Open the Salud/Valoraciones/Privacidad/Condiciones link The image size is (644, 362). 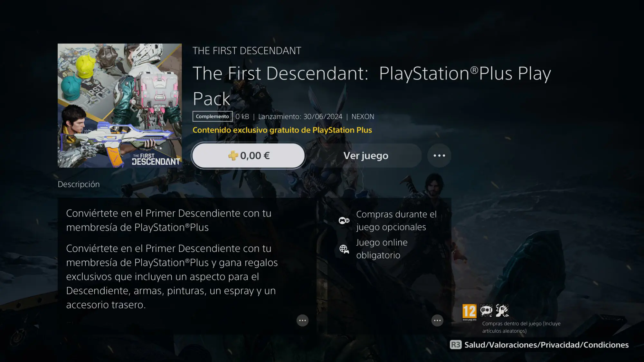(x=546, y=345)
